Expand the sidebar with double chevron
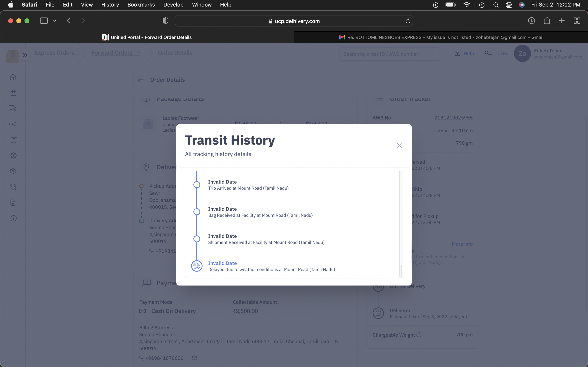 (x=25, y=55)
